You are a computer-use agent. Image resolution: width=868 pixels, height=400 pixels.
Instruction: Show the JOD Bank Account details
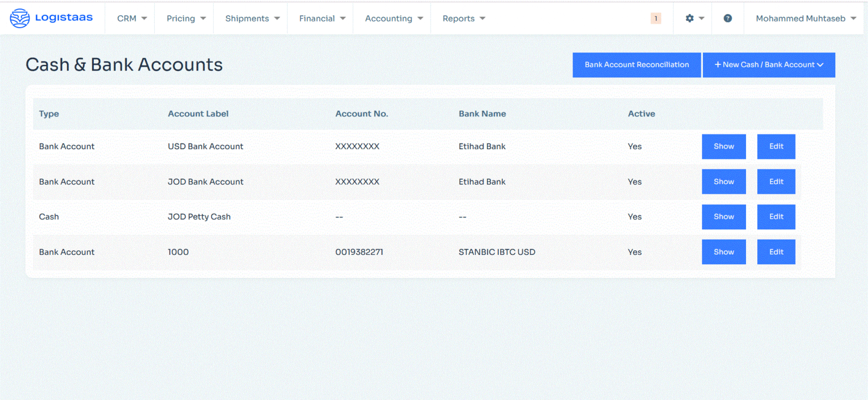(x=723, y=181)
